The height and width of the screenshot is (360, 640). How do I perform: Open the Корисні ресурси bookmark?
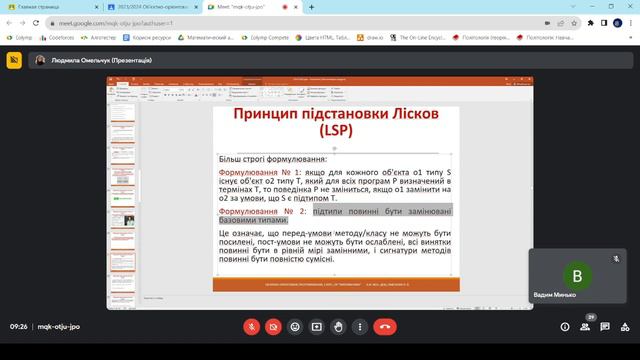pyautogui.click(x=147, y=38)
